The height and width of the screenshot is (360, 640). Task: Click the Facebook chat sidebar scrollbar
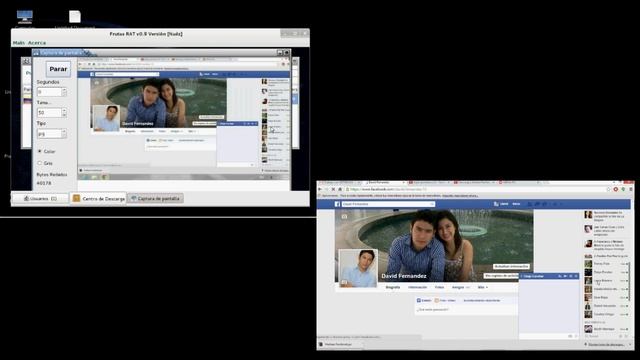[x=629, y=282]
